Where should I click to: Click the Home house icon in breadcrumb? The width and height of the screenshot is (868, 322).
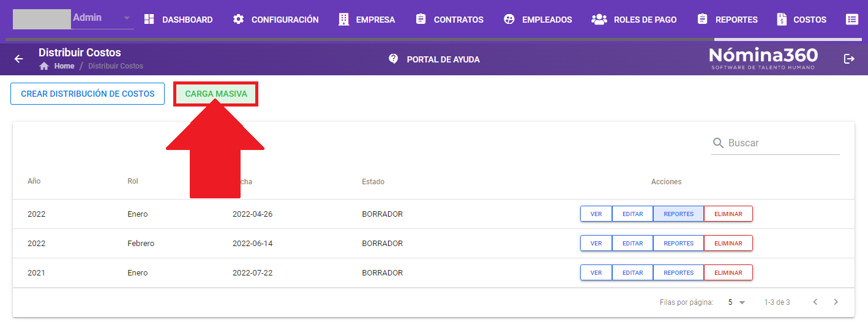tap(44, 66)
